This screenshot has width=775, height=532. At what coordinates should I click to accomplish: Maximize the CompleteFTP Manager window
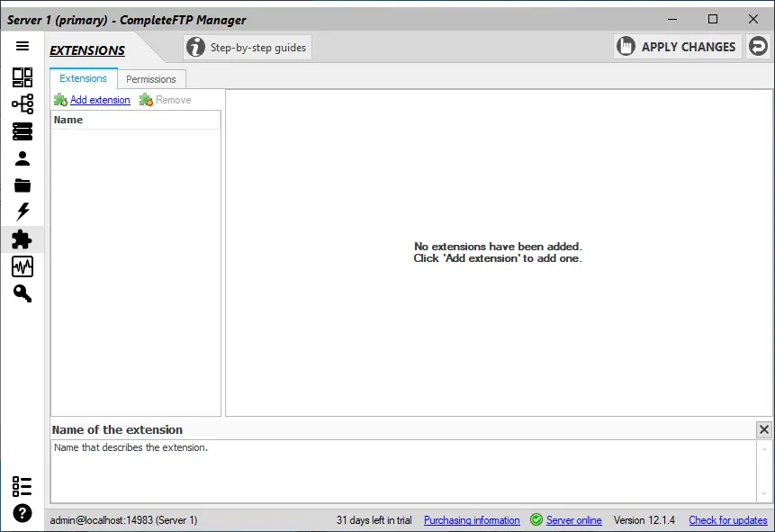pyautogui.click(x=712, y=19)
